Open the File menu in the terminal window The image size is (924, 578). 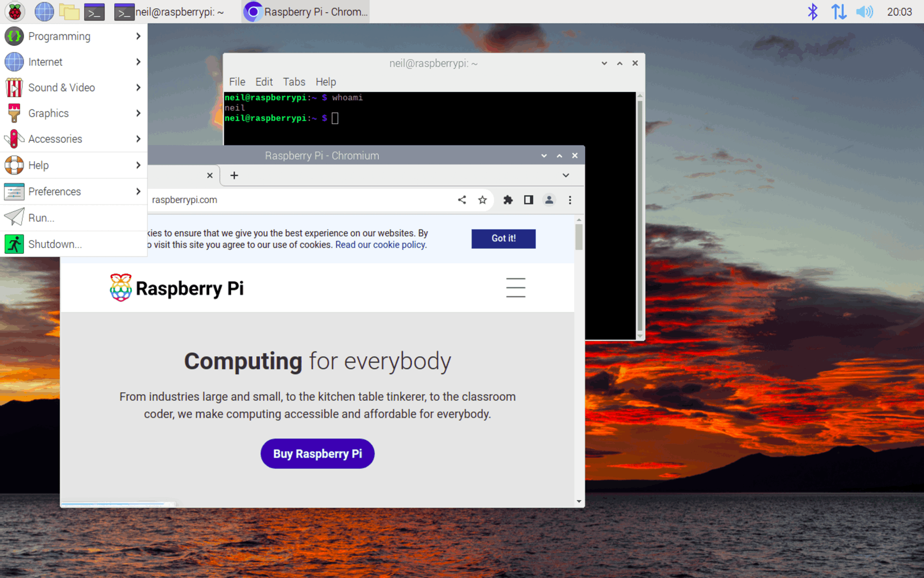[237, 82]
